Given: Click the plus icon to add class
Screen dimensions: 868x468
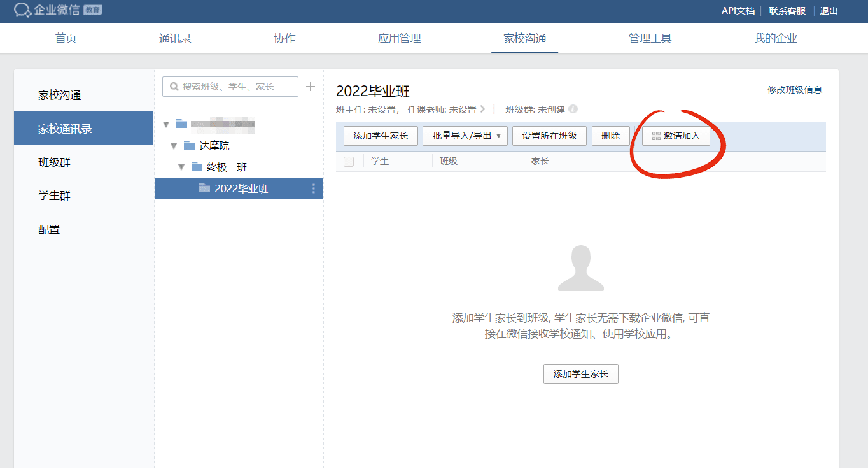Looking at the screenshot, I should [311, 87].
